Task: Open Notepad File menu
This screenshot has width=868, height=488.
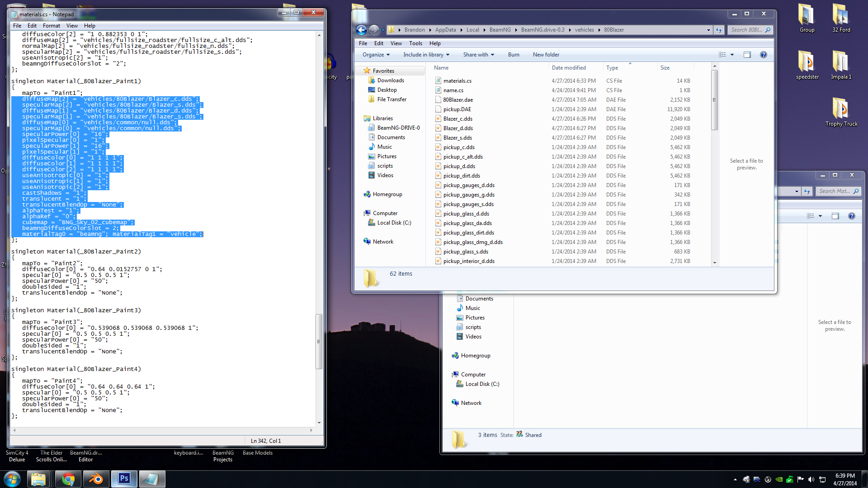Action: 17,26
